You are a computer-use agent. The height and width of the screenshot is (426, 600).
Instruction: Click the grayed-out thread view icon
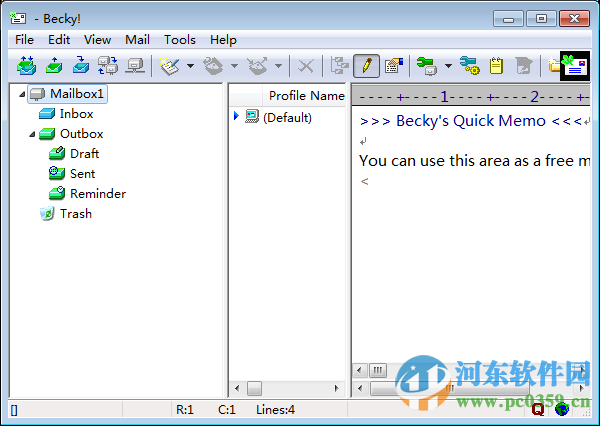click(339, 65)
